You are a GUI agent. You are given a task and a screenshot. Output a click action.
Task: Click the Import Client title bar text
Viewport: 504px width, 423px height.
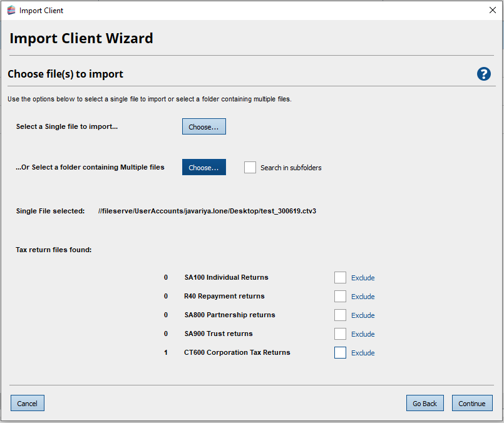click(41, 11)
